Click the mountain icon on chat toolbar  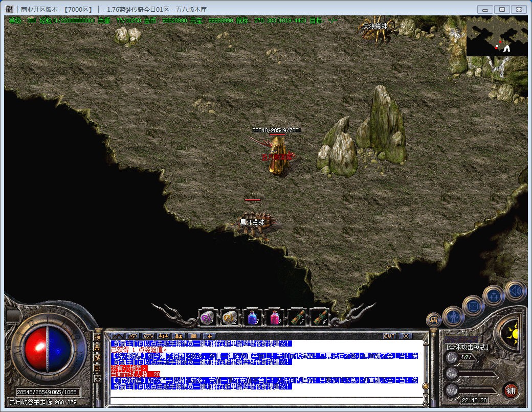(x=117, y=336)
